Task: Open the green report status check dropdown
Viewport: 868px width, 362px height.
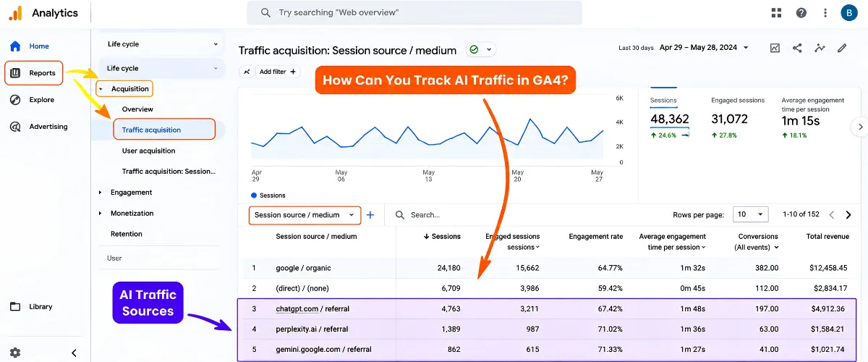Action: point(481,49)
